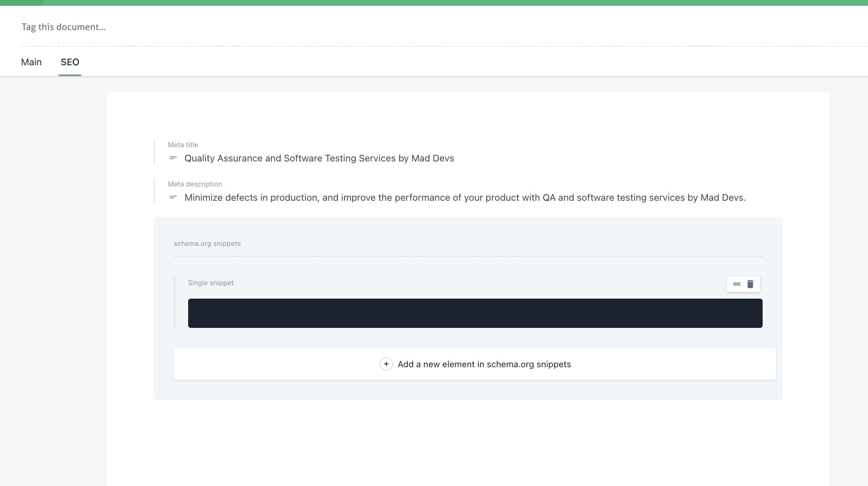
Task: Click the dark code editor block
Action: point(476,313)
